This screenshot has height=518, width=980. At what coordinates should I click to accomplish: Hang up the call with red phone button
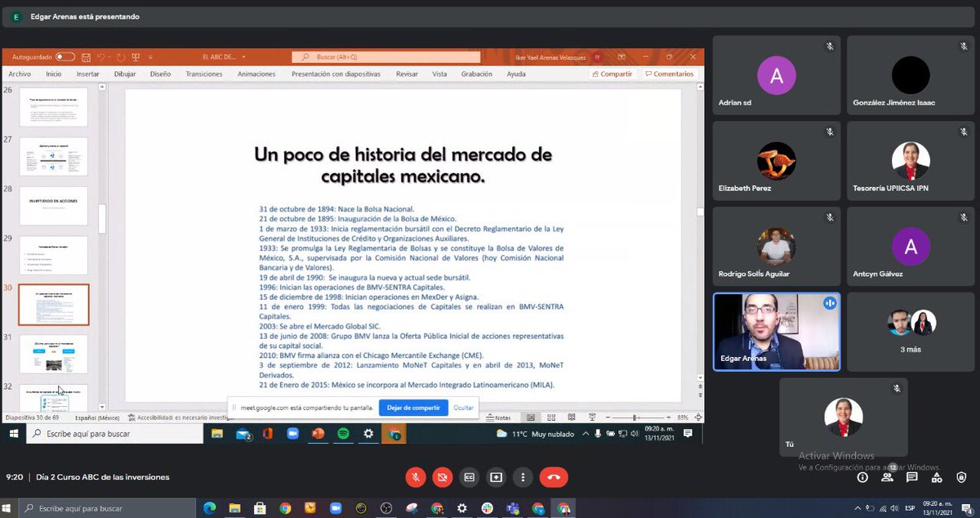pos(554,477)
